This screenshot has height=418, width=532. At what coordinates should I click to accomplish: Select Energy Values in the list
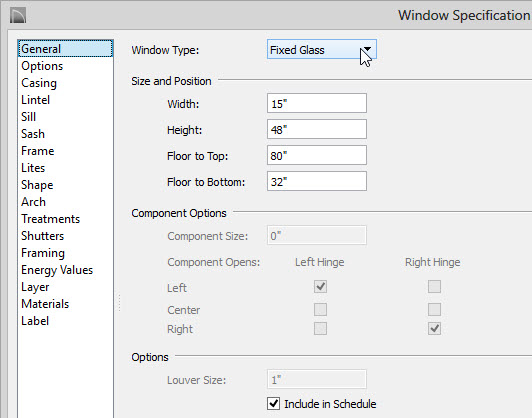[x=57, y=270]
